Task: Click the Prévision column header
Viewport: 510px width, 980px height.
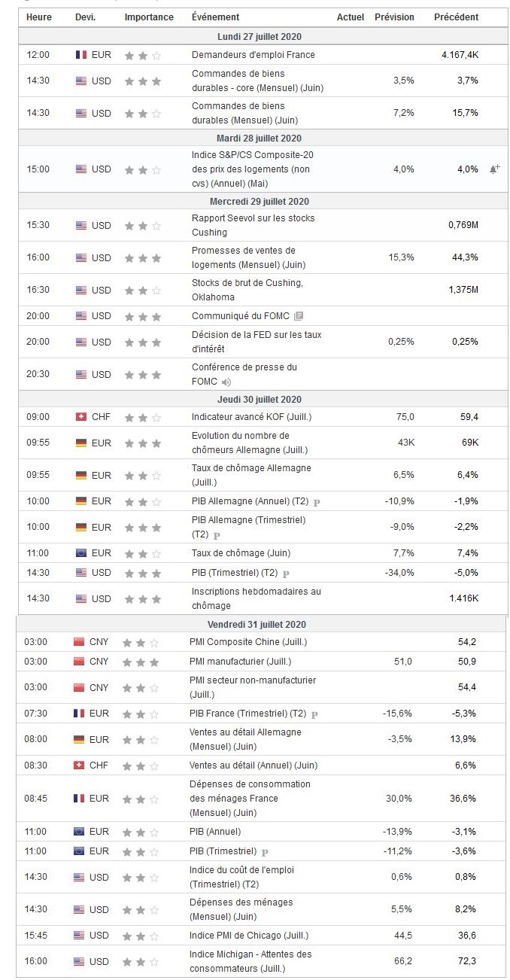Action: coord(394,17)
